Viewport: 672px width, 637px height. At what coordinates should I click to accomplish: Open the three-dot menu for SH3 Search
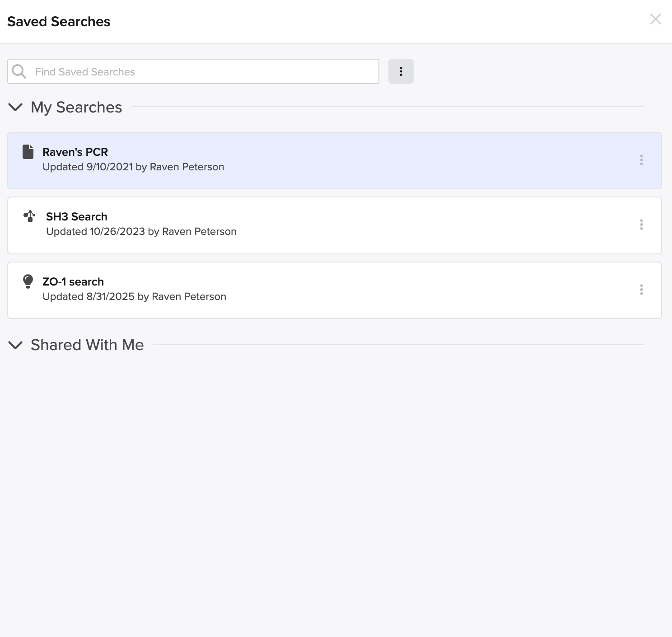point(641,225)
